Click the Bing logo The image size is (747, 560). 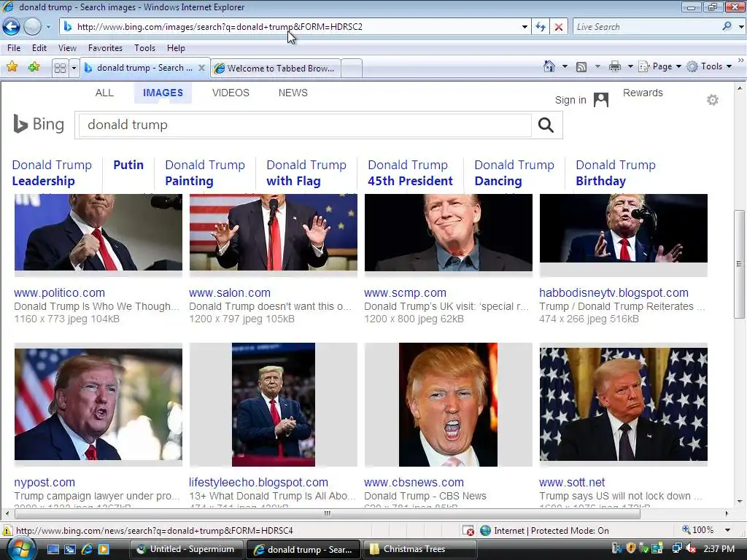(39, 124)
